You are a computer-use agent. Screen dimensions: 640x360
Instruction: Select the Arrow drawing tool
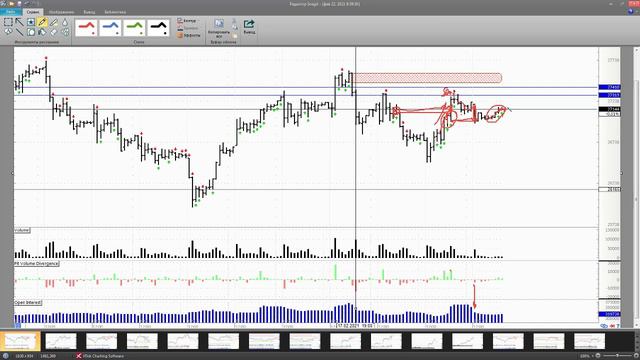[19, 22]
